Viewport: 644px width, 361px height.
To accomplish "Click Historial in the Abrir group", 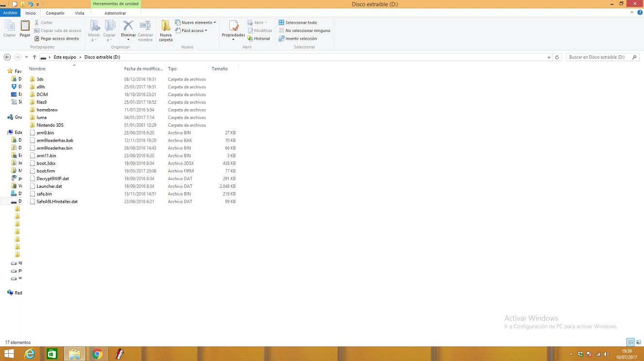I will [259, 39].
